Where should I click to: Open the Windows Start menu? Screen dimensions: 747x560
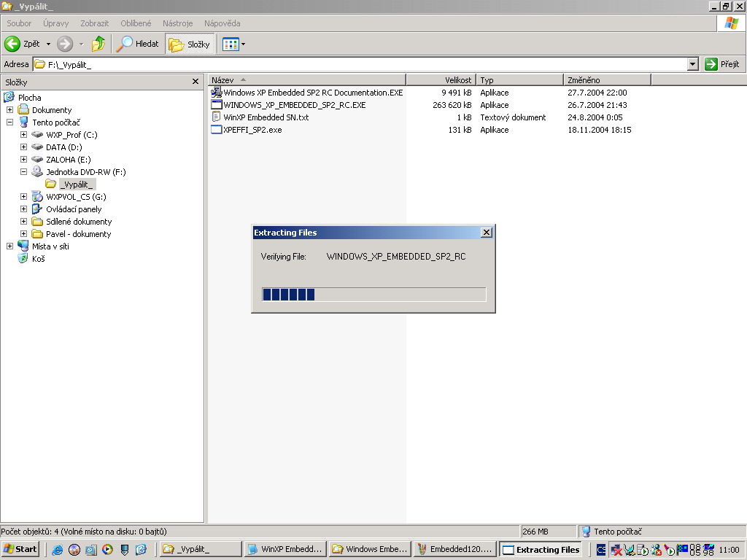tap(20, 550)
